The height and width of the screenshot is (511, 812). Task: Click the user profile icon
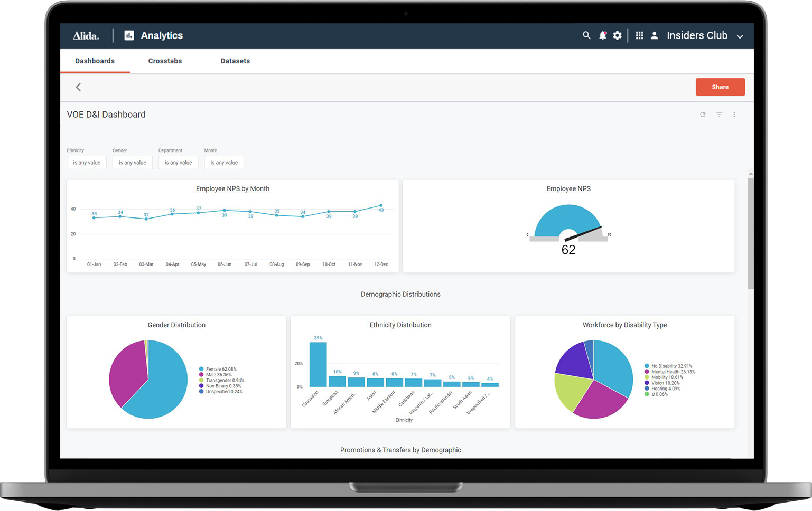pos(654,35)
